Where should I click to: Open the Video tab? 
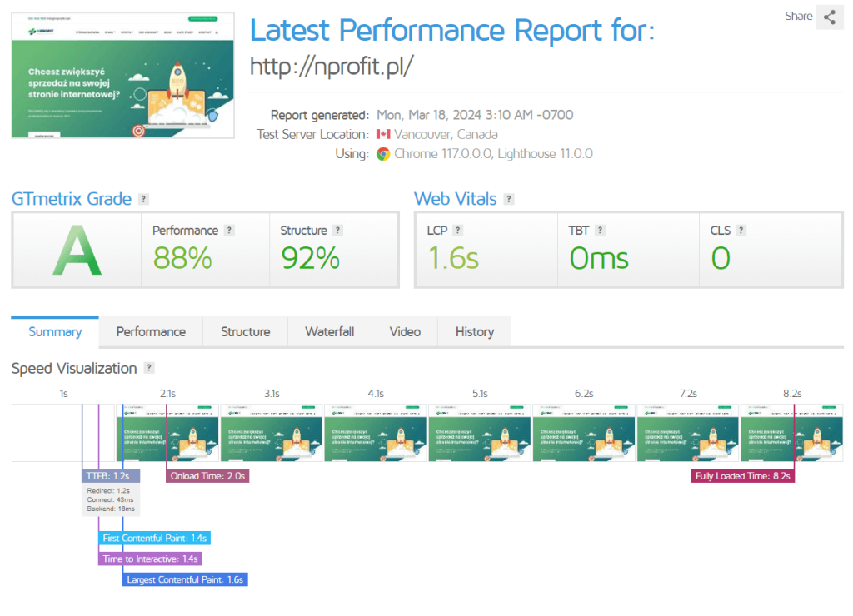(405, 331)
